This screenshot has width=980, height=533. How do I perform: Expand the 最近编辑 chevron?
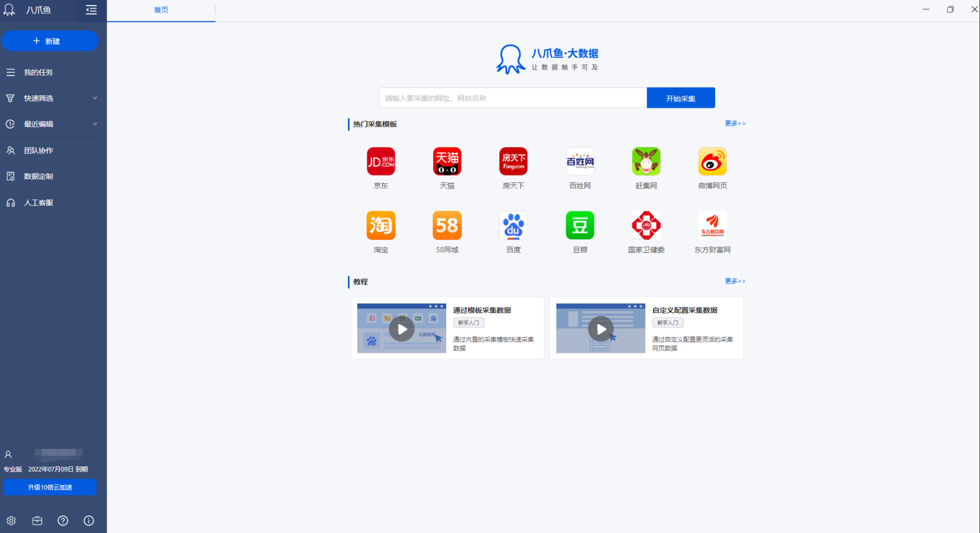95,124
